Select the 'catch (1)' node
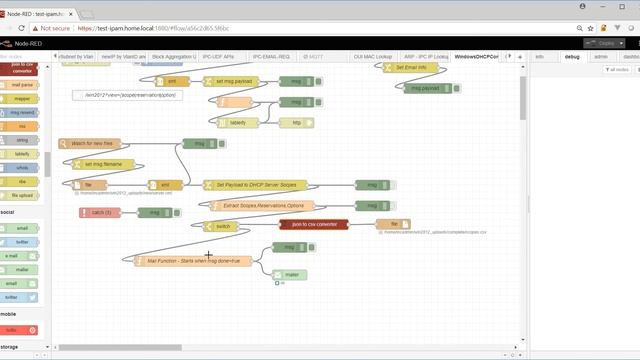 (100, 213)
